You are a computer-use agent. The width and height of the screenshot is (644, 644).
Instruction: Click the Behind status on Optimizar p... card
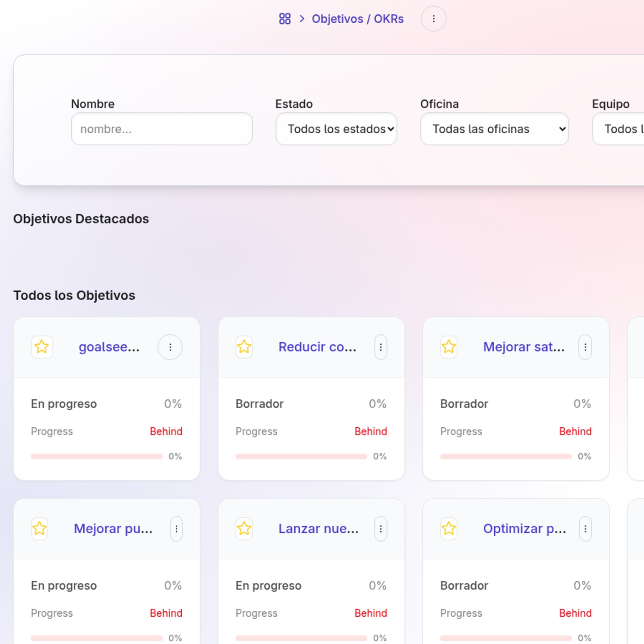[575, 613]
